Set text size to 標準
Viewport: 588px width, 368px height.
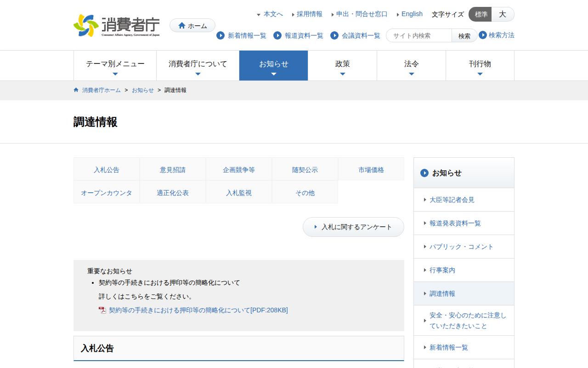point(481,14)
